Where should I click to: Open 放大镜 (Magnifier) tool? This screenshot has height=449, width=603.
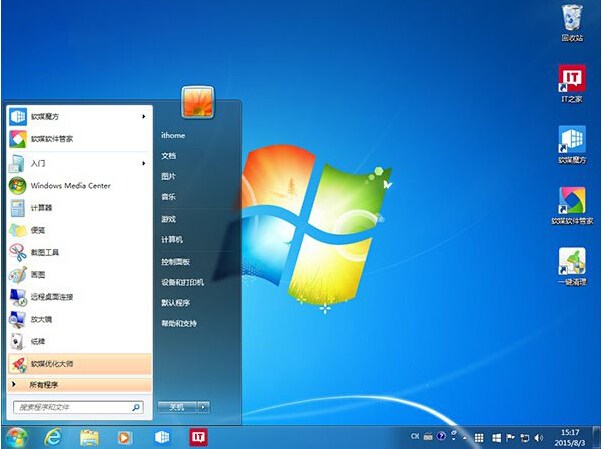point(40,319)
